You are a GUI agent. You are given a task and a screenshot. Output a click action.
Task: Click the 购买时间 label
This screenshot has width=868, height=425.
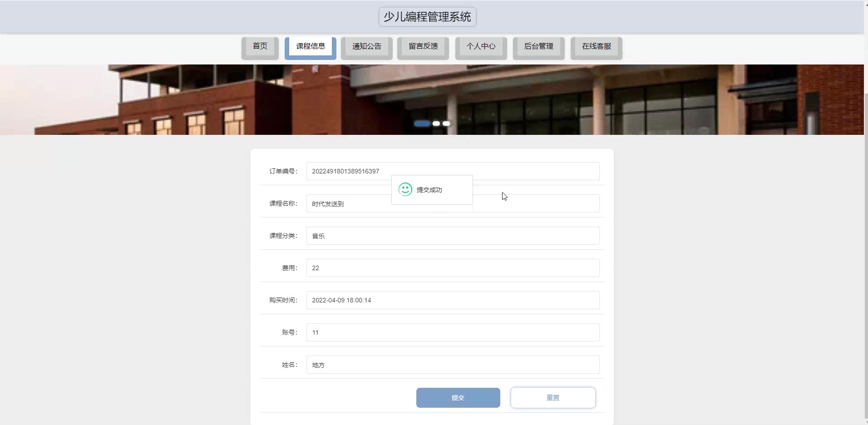[x=283, y=300]
